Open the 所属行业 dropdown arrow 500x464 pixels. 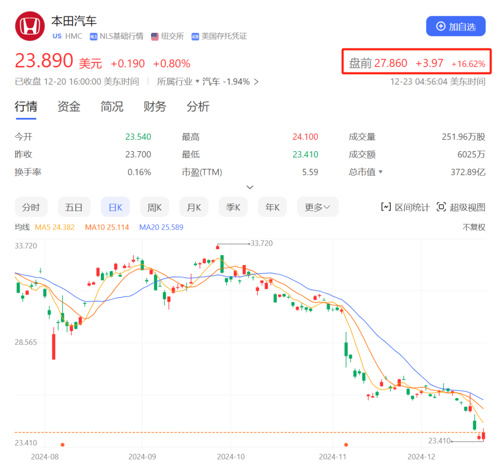point(197,82)
